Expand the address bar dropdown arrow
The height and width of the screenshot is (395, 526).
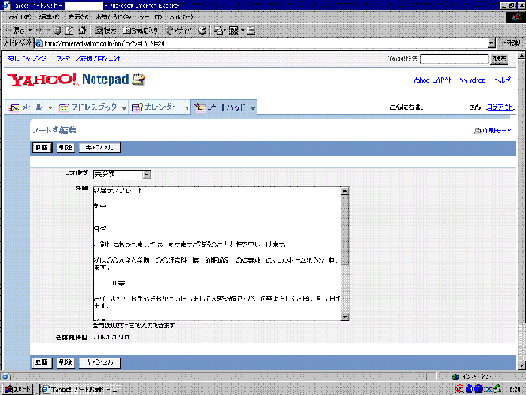491,43
